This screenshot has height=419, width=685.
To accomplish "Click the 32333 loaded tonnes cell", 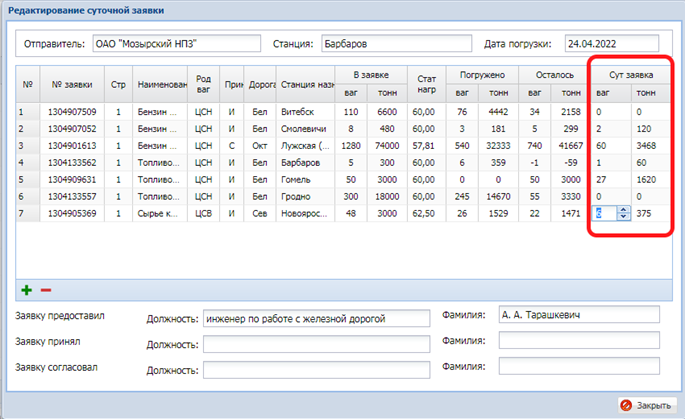I will pyautogui.click(x=498, y=145).
